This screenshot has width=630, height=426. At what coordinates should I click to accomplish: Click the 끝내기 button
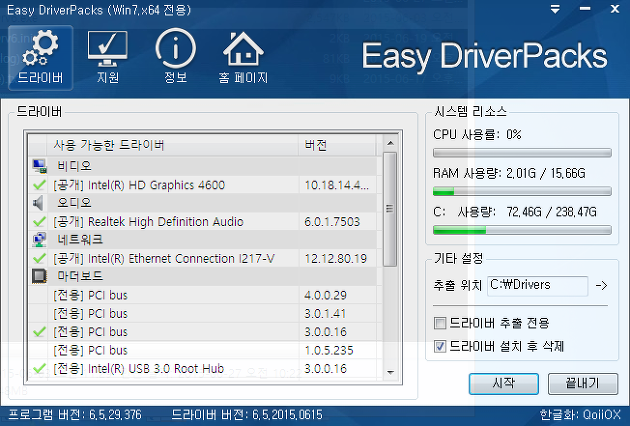pos(583,383)
